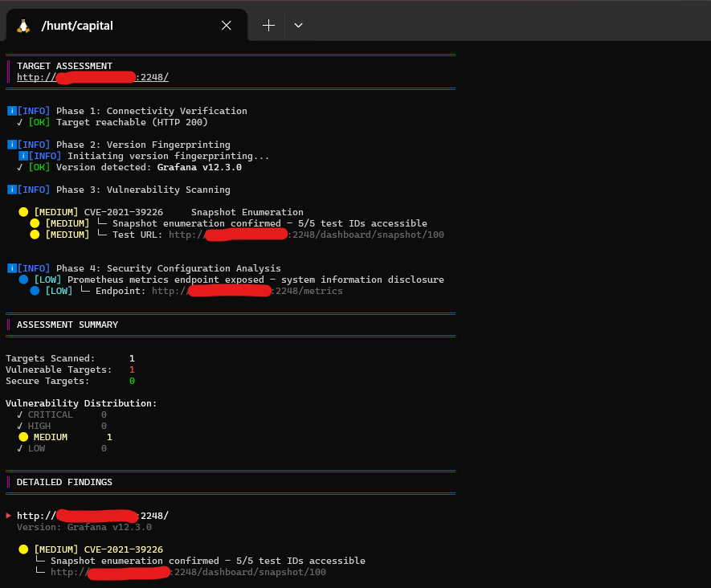Click blue dot beside Endpoint line
This screenshot has width=711, height=588.
[35, 291]
